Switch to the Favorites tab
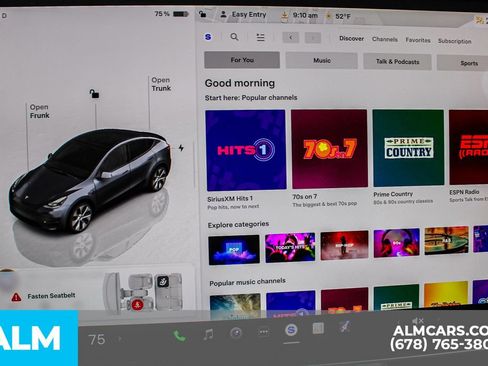This screenshot has width=488, height=366. (x=418, y=40)
